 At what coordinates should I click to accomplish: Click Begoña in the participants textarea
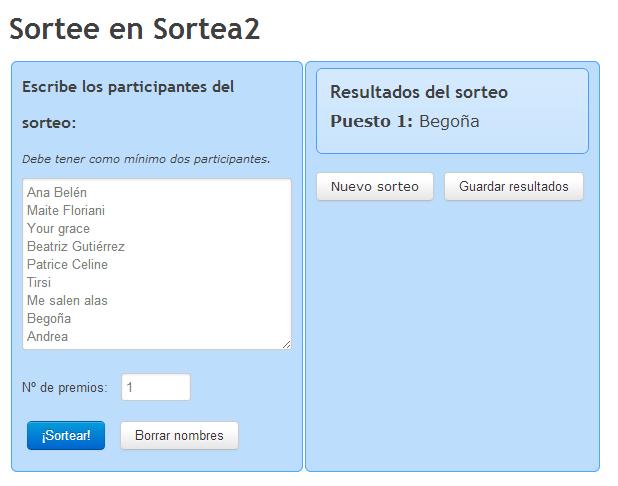[x=49, y=318]
